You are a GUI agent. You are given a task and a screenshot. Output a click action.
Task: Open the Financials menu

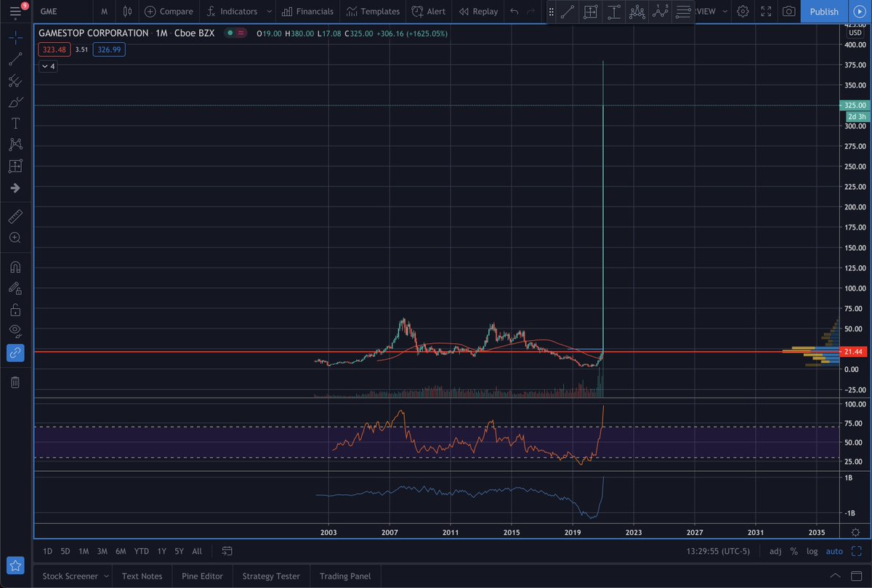coord(307,12)
